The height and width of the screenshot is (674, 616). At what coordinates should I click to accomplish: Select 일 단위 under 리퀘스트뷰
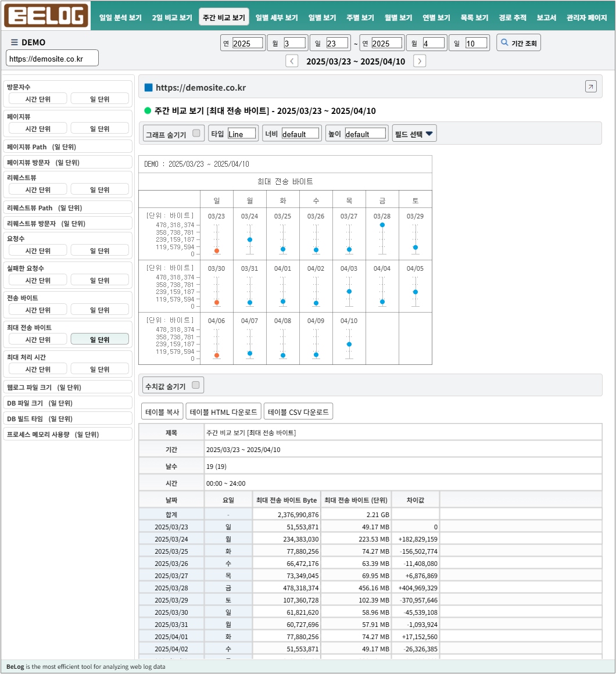click(100, 189)
